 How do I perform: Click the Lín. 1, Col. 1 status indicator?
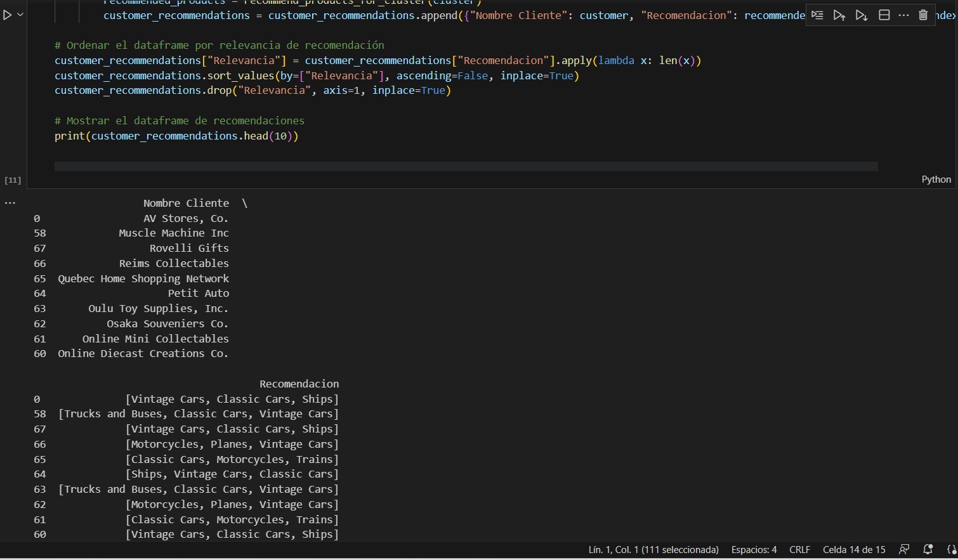(x=653, y=550)
